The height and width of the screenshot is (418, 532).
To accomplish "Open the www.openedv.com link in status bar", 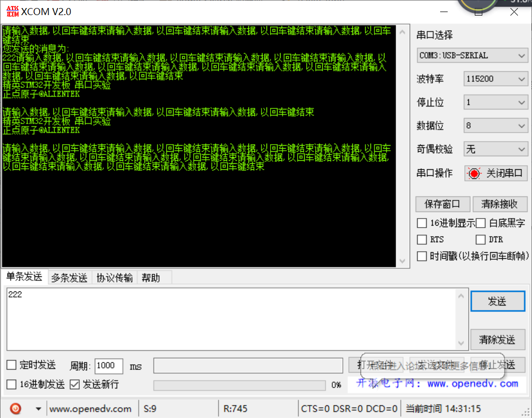I will [x=91, y=408].
